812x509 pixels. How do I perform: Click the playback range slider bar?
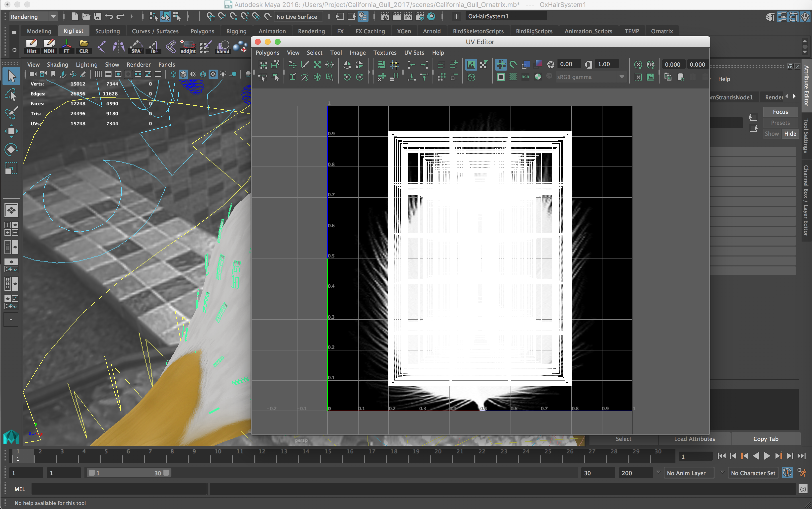pyautogui.click(x=128, y=473)
